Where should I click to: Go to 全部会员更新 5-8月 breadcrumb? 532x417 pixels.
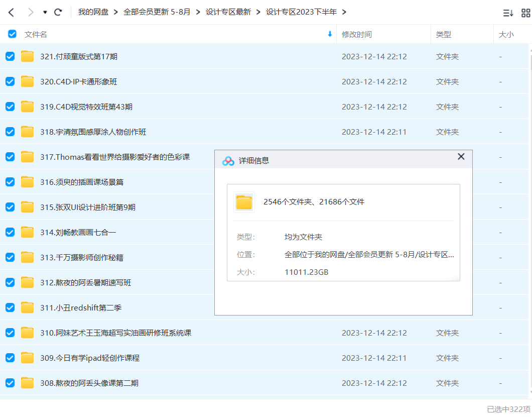click(157, 12)
